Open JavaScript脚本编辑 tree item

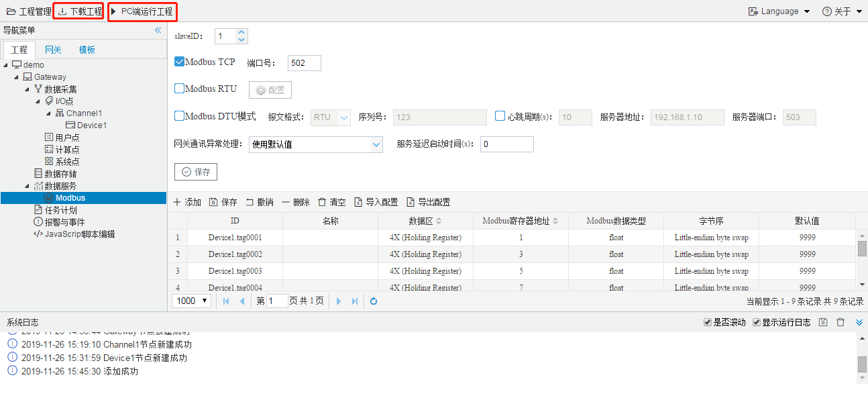coord(74,234)
